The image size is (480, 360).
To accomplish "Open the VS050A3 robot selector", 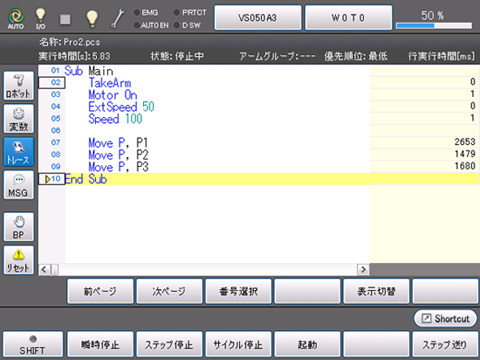I will [258, 17].
